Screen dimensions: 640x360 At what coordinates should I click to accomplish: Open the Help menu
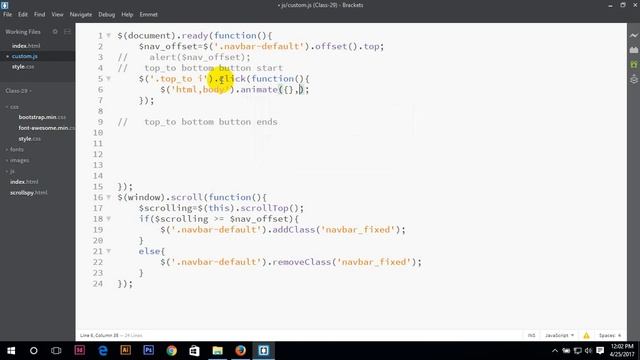127,14
